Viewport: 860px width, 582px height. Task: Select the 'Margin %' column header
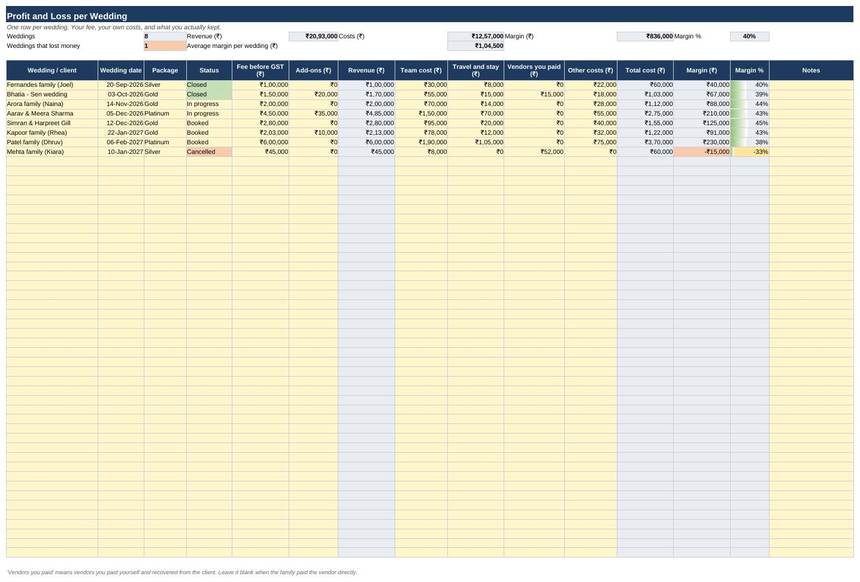coord(750,70)
